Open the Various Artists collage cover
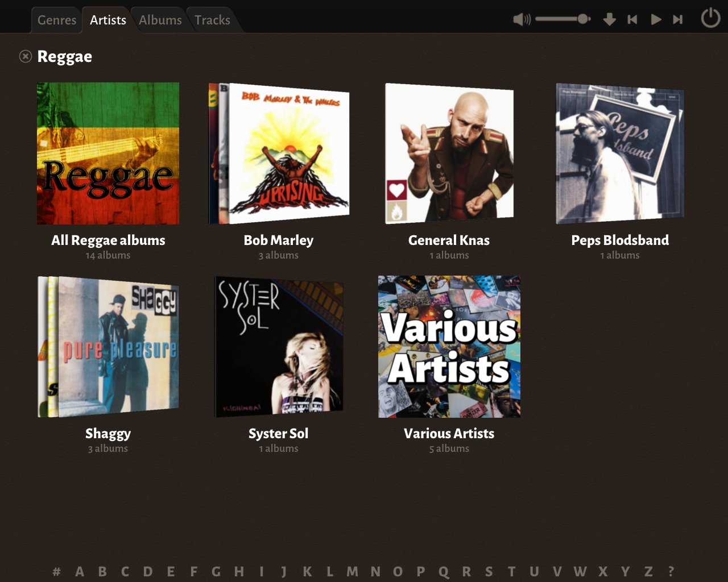This screenshot has height=582, width=728. point(449,347)
